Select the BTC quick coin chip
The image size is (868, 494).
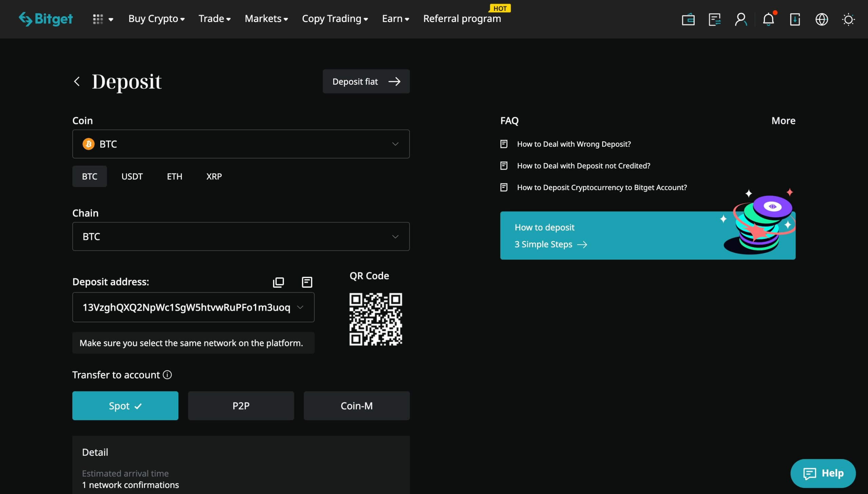(90, 177)
